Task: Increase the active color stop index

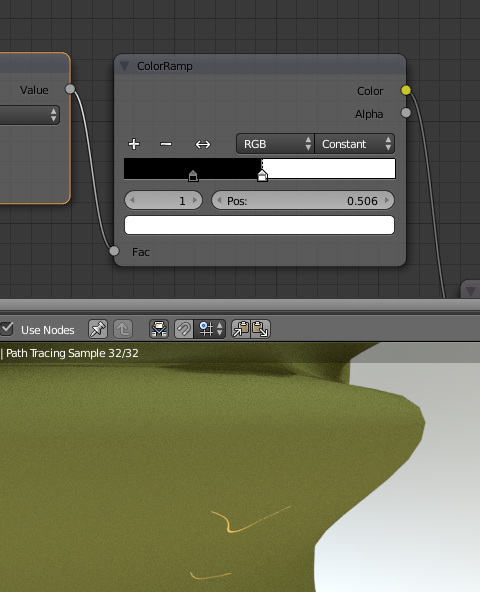Action: coord(195,200)
